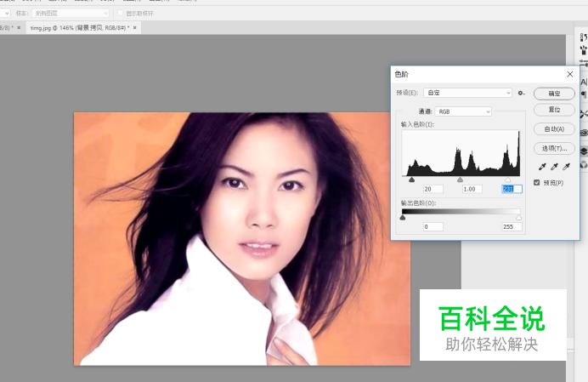Click the output levels black slider handle
Screen dimensions: 588x382
[403, 218]
